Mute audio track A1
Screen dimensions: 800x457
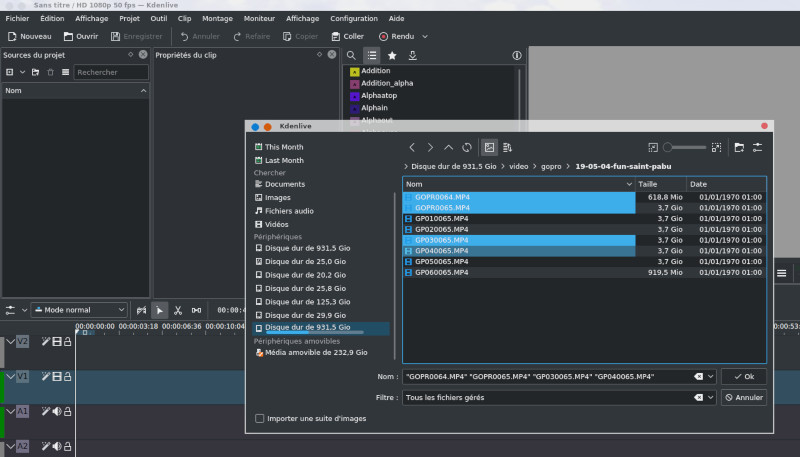(x=57, y=411)
